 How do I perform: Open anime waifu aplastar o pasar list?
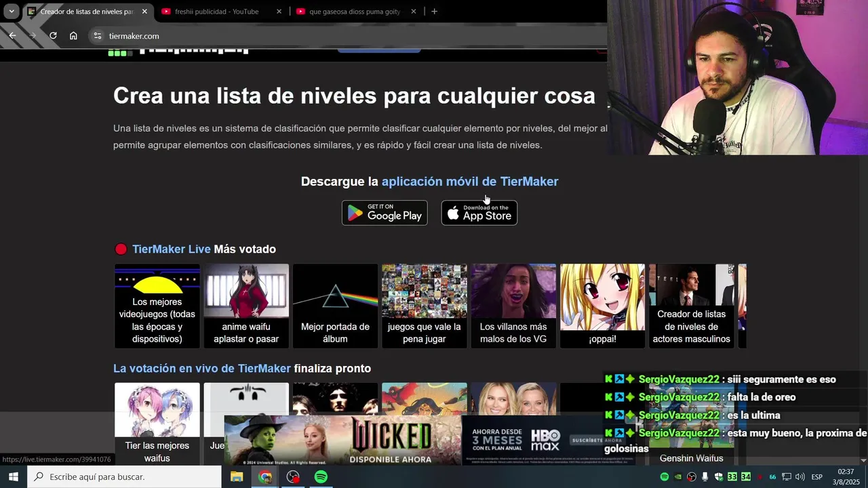[x=246, y=306]
